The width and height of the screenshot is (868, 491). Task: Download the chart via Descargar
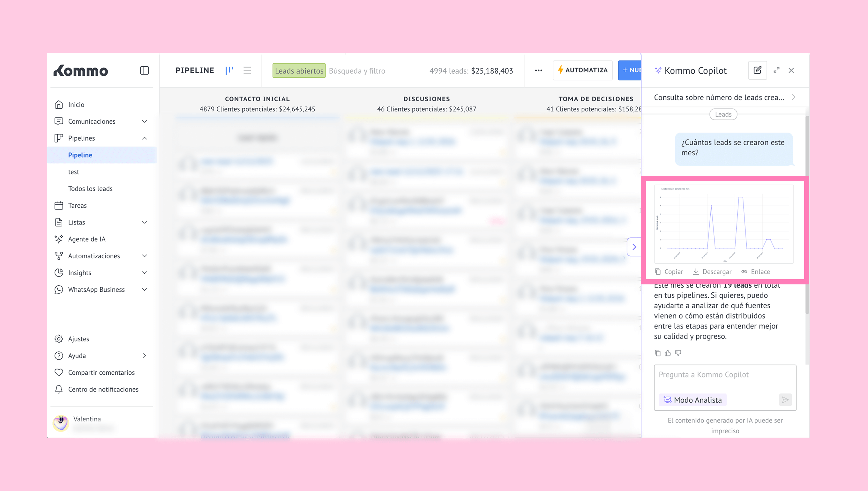pos(712,271)
